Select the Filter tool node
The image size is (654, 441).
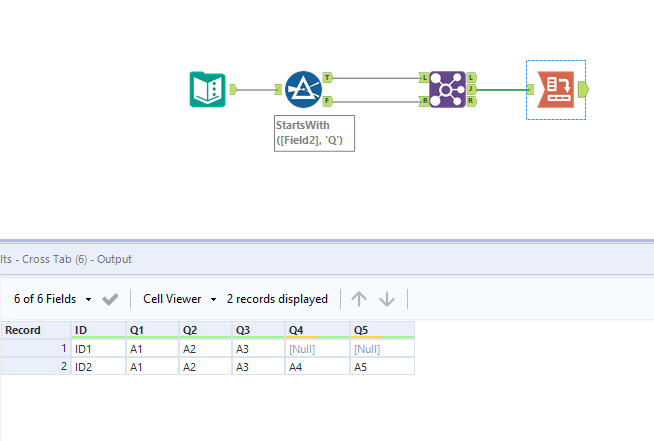coord(303,89)
